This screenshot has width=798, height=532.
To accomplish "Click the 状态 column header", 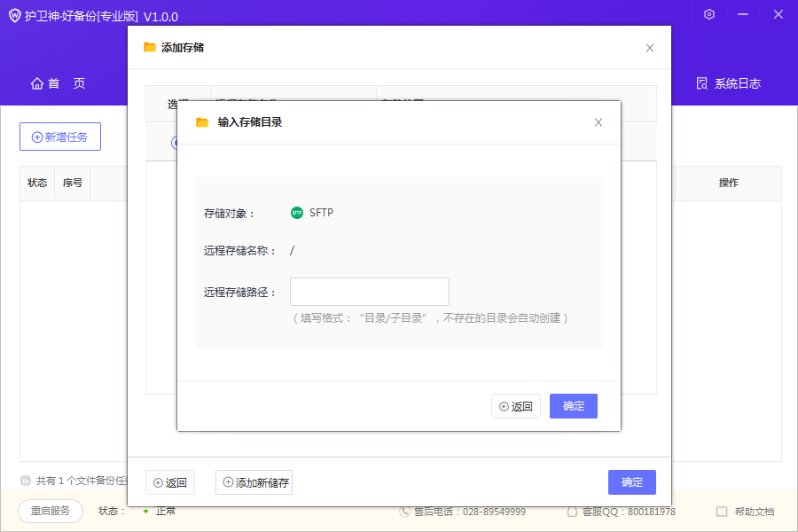I will click(37, 183).
